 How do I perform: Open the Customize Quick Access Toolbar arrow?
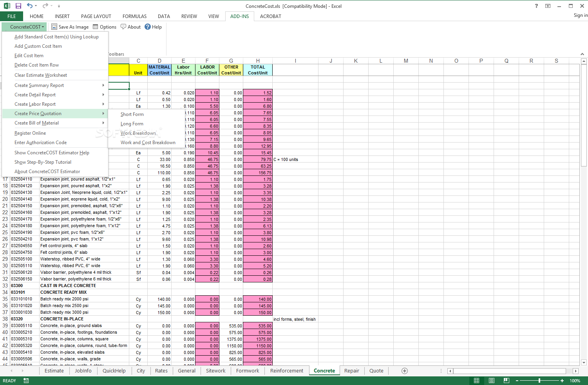59,6
